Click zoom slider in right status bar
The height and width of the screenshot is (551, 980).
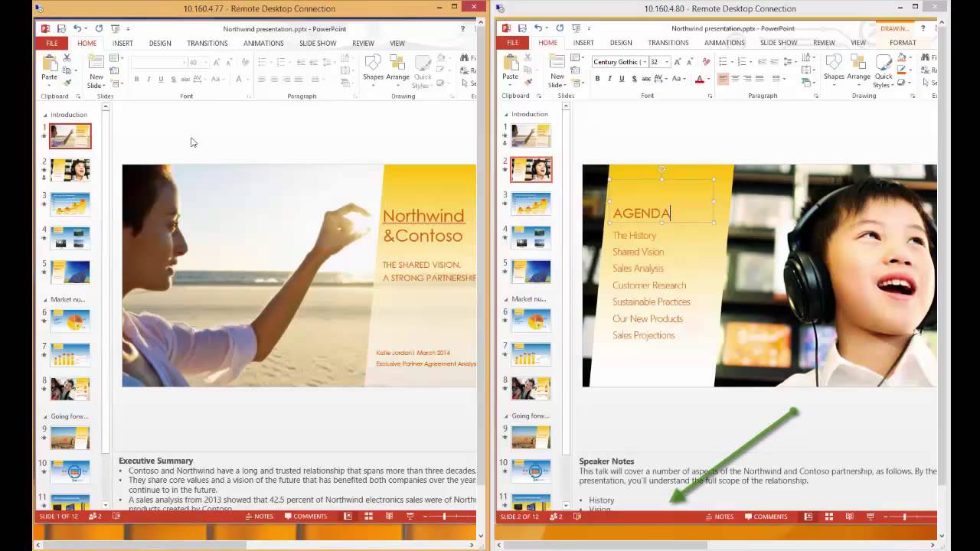(x=905, y=517)
